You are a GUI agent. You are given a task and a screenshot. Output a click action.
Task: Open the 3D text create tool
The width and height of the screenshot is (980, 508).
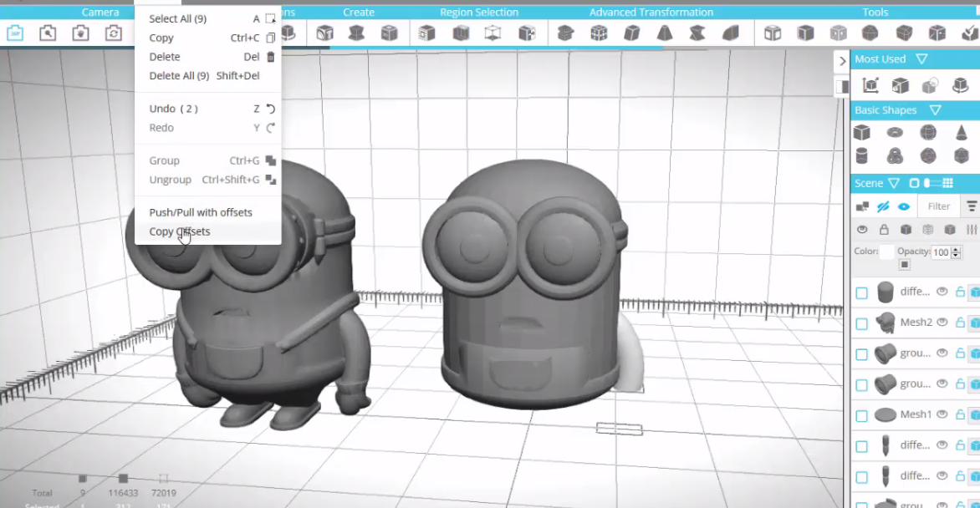pos(324,33)
